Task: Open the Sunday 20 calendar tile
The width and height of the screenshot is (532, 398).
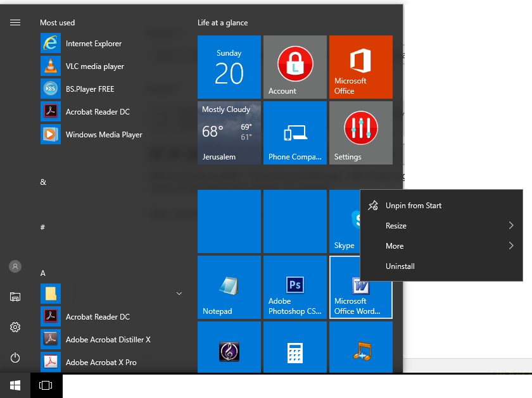Action: pos(229,67)
